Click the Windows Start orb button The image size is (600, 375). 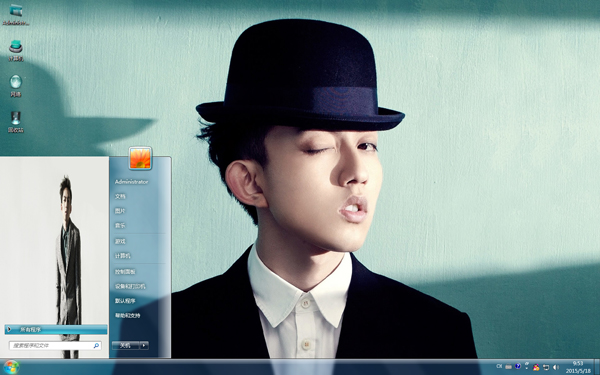[x=11, y=367]
